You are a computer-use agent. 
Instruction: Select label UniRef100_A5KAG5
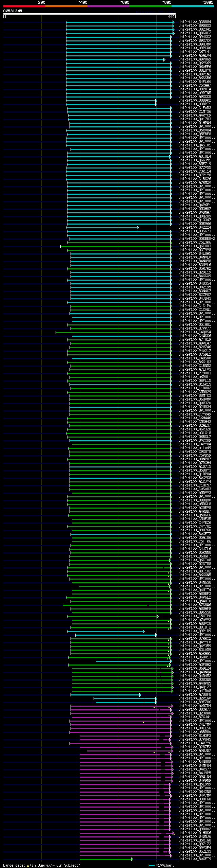(195, 654)
